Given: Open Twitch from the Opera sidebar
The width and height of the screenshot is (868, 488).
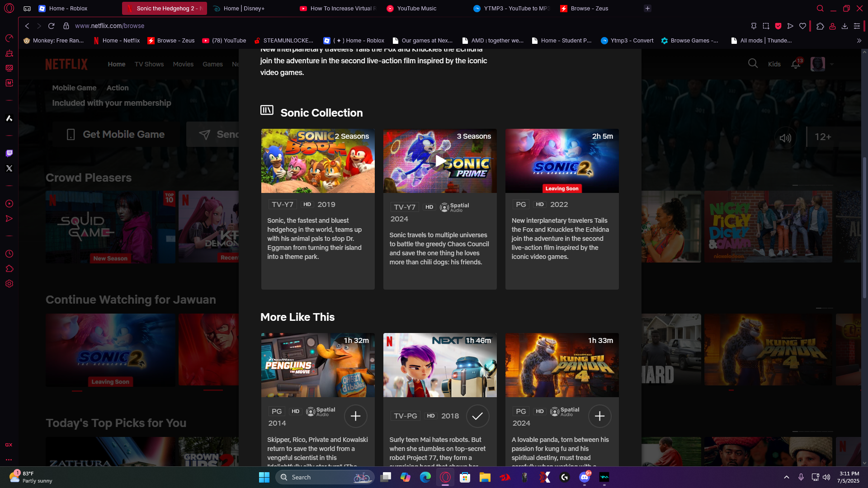Looking at the screenshot, I should [9, 153].
